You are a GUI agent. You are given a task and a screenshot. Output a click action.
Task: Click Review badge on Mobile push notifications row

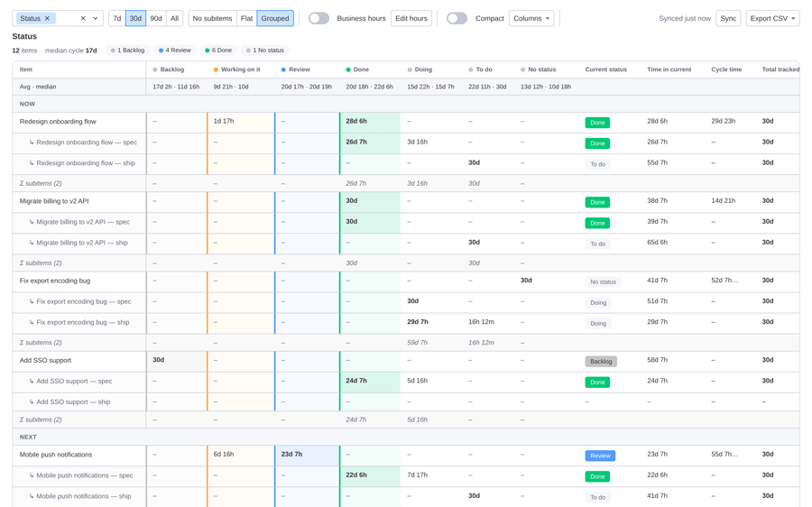[x=600, y=456]
